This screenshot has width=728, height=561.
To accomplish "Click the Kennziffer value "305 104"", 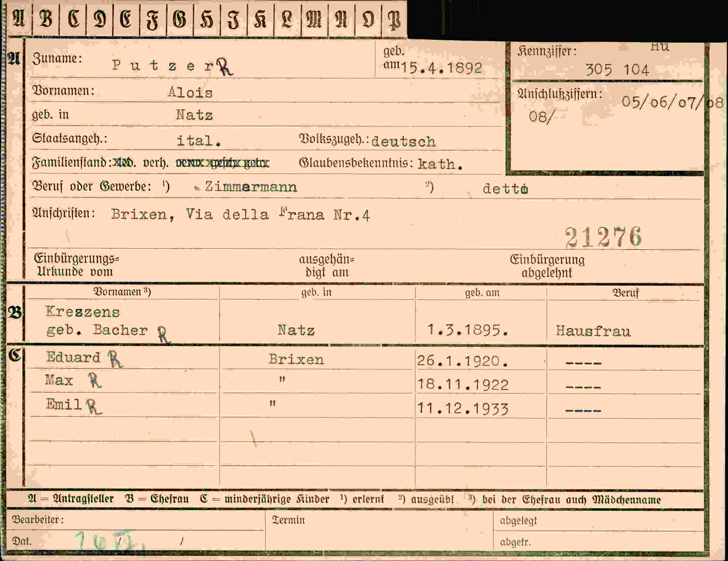I will 617,70.
